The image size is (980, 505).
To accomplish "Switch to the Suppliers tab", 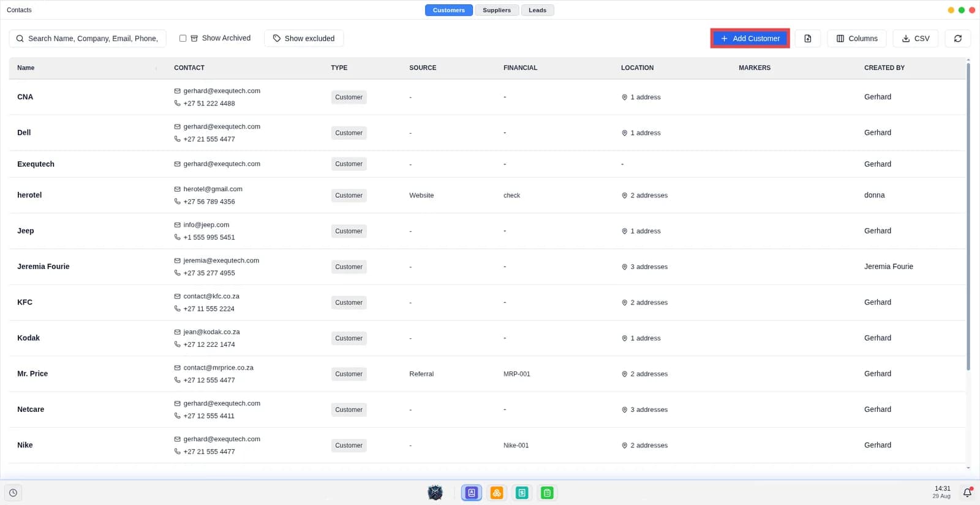I will pyautogui.click(x=497, y=10).
